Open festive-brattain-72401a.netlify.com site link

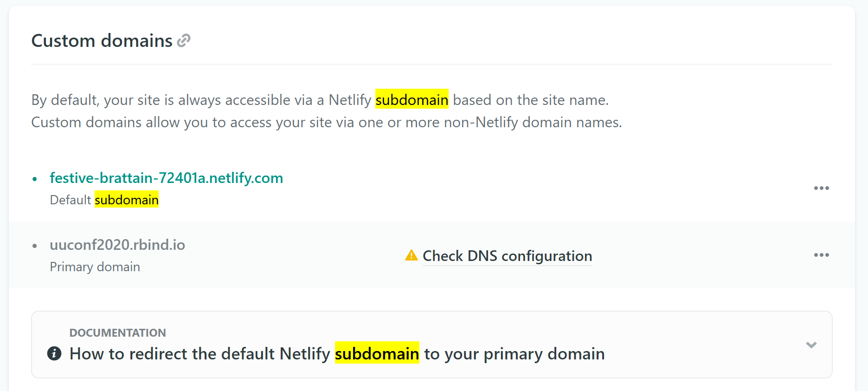click(166, 178)
